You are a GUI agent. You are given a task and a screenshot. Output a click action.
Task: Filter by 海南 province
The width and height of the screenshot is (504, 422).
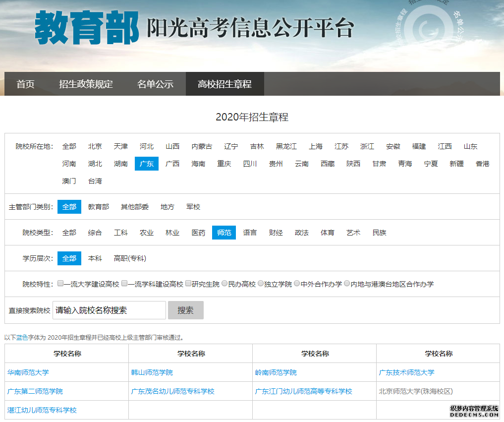(x=198, y=164)
